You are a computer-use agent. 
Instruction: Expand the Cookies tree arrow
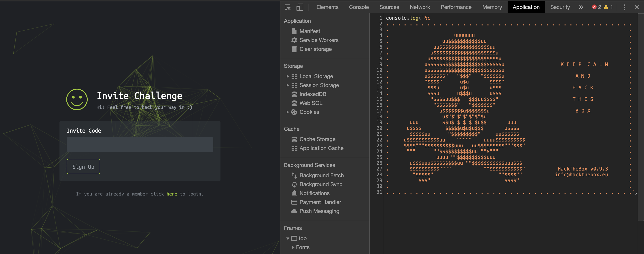coord(288,112)
